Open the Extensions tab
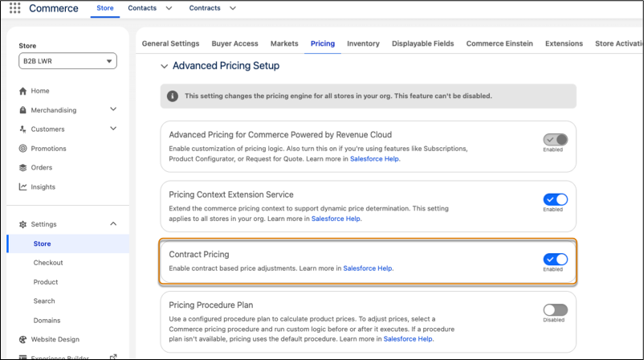The height and width of the screenshot is (360, 644). [x=564, y=43]
